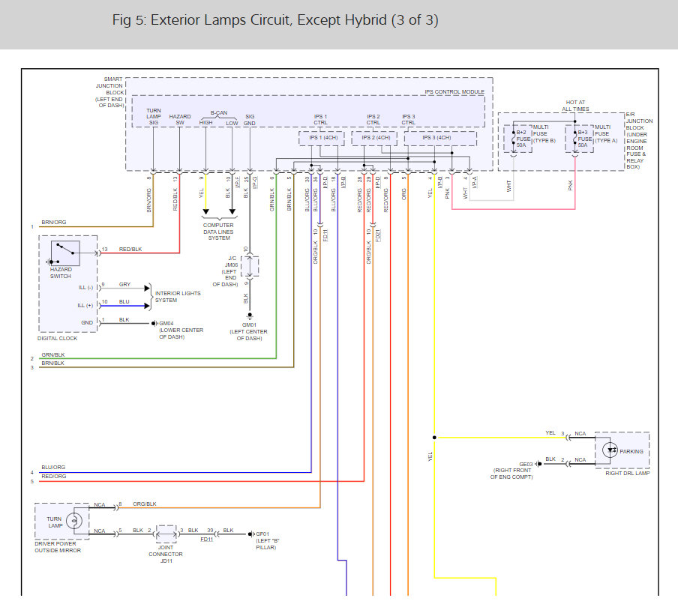Click the B+2 50A fuse symbol

click(x=513, y=139)
